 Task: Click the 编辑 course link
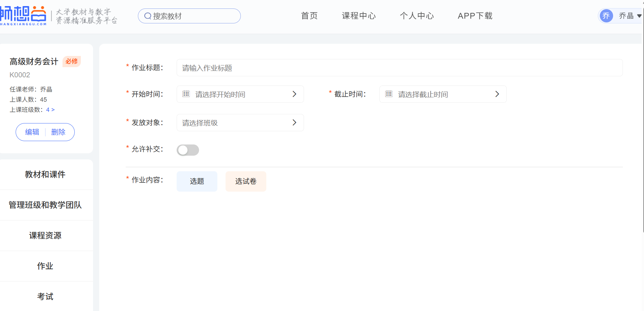(x=32, y=132)
